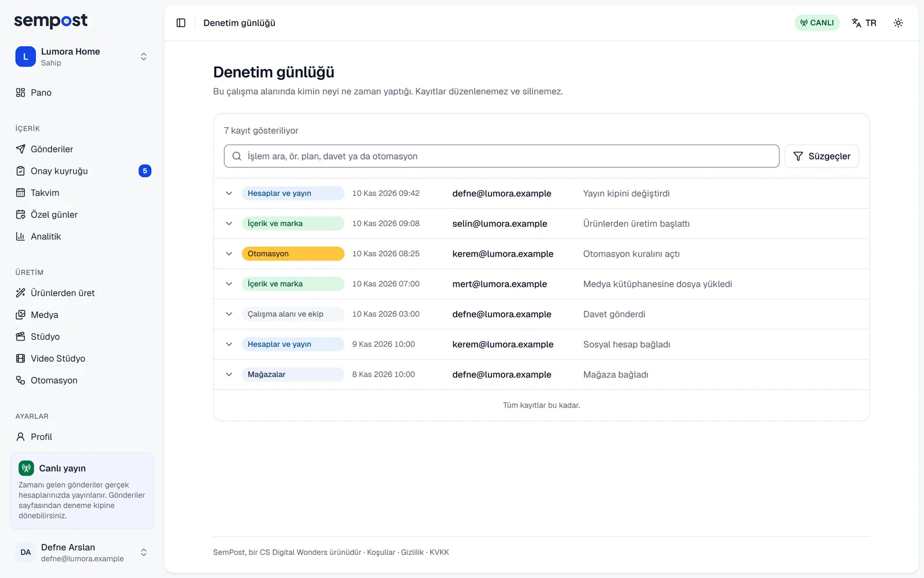This screenshot has width=924, height=578.
Task: Go to Pano in the sidebar
Action: (82, 92)
